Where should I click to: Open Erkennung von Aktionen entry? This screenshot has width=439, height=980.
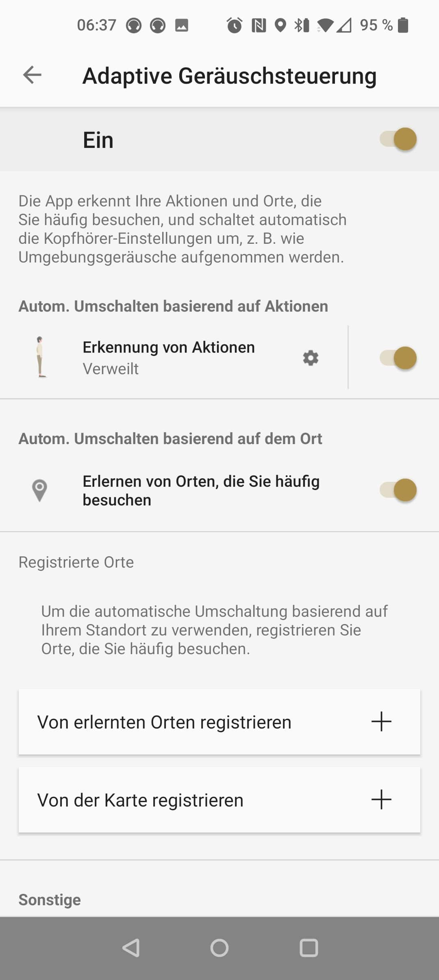(x=169, y=357)
